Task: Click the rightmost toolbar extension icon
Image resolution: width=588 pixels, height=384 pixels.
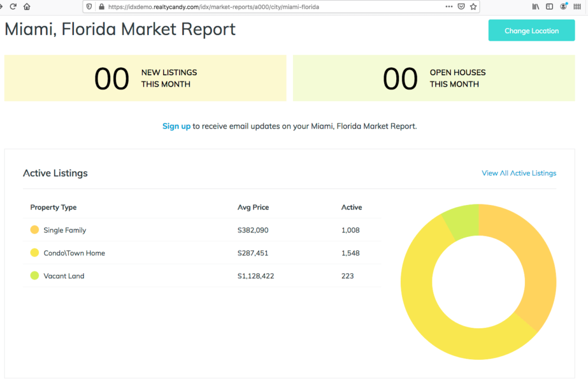Action: 577,6
